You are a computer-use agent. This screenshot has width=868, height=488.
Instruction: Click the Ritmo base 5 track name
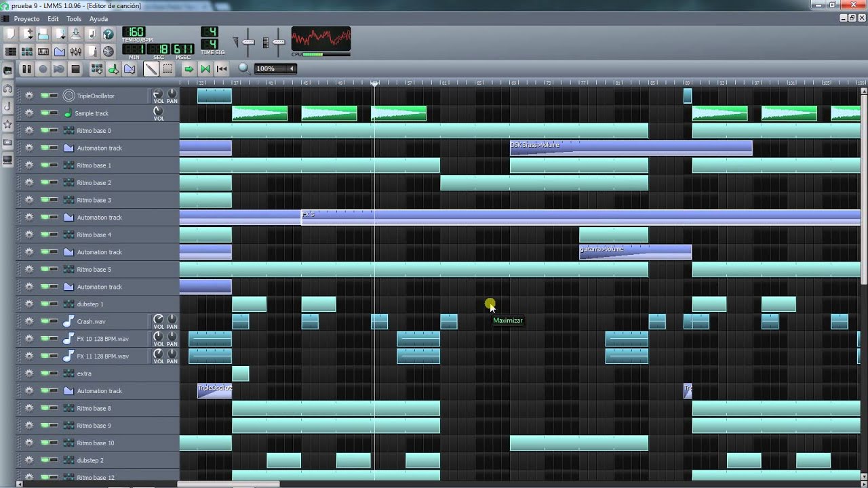94,269
